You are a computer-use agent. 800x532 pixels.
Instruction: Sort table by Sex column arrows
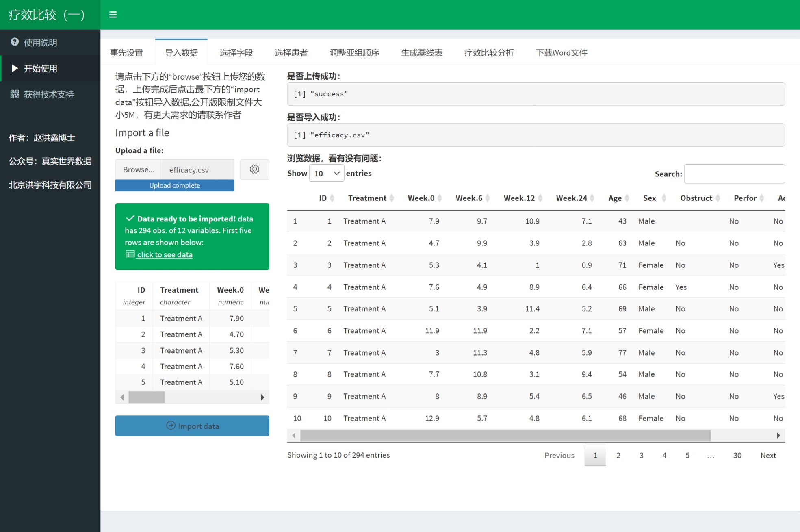(x=664, y=198)
